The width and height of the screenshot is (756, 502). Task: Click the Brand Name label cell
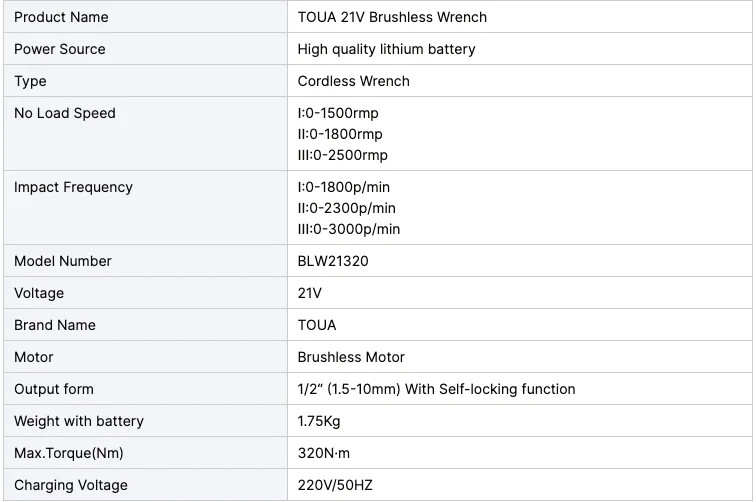coord(55,325)
